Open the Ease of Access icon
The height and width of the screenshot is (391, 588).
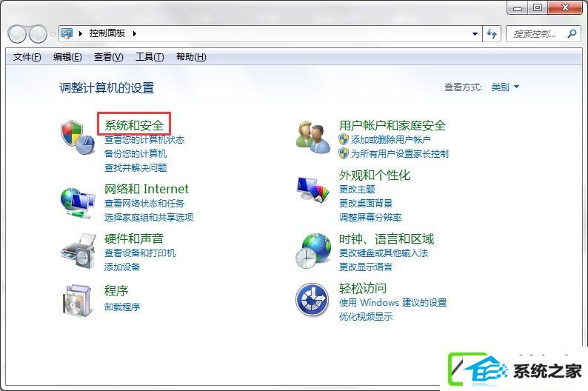[313, 300]
